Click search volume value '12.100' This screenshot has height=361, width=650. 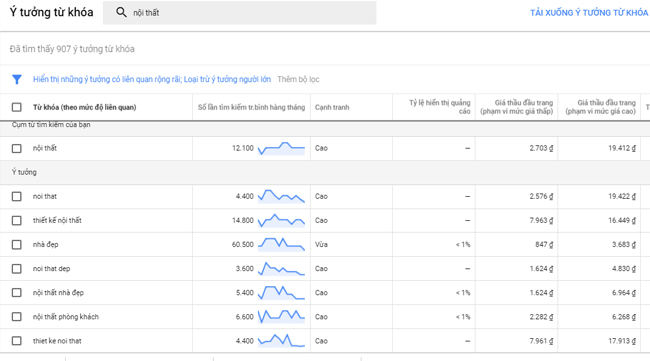243,148
